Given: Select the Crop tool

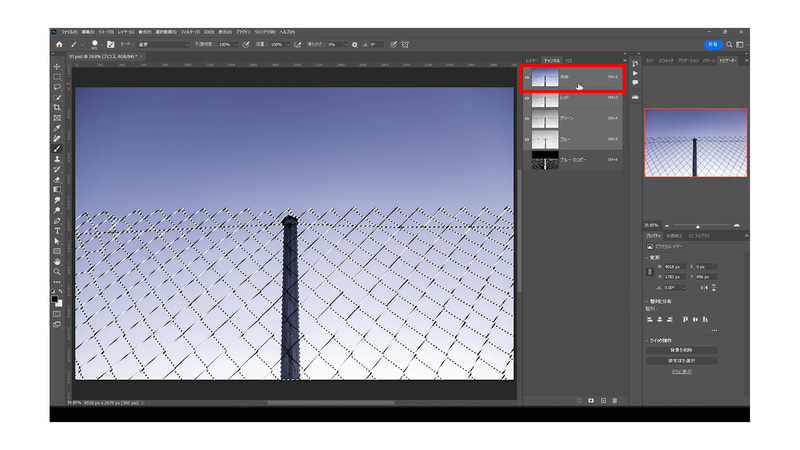Looking at the screenshot, I should coord(57,108).
